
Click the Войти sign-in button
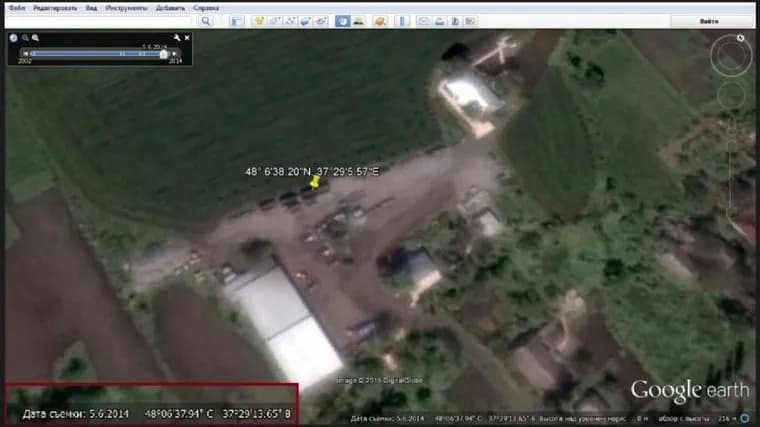pyautogui.click(x=709, y=20)
